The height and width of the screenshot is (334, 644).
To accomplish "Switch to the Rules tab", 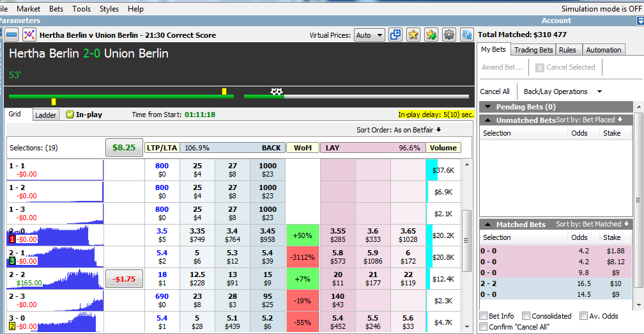I will coord(567,50).
